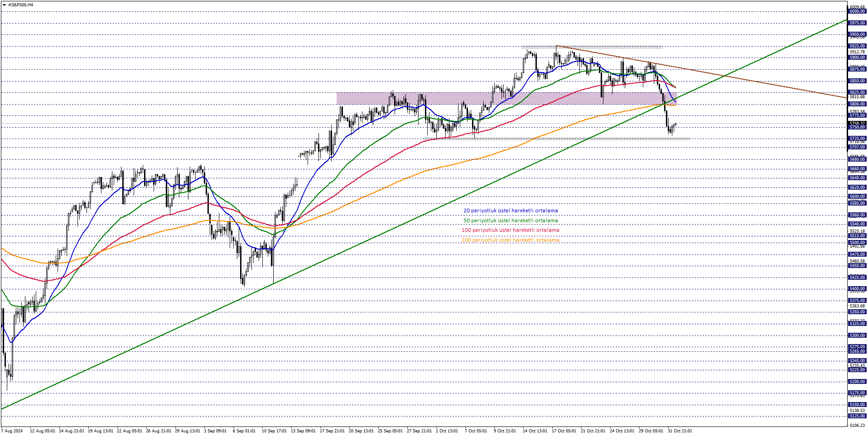868x436 pixels.
Task: Click the 7 Aug 2024 date label
Action: [12, 431]
